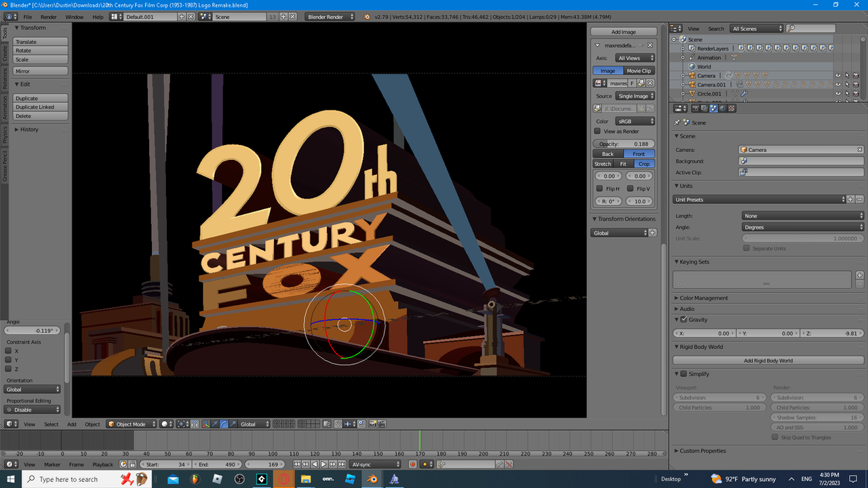
Task: Click the add keying set plus button
Action: click(860, 275)
